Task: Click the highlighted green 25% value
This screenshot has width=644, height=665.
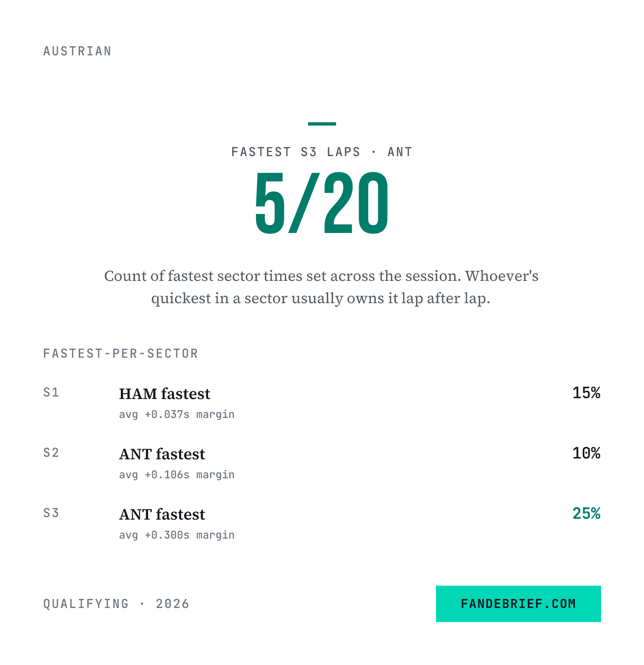Action: click(x=586, y=513)
